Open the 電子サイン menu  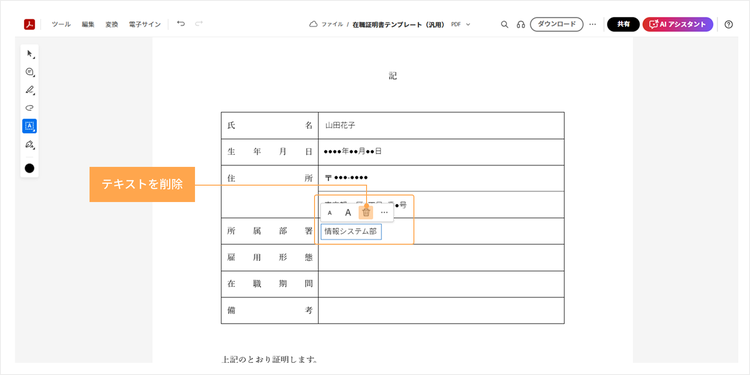[x=145, y=24]
